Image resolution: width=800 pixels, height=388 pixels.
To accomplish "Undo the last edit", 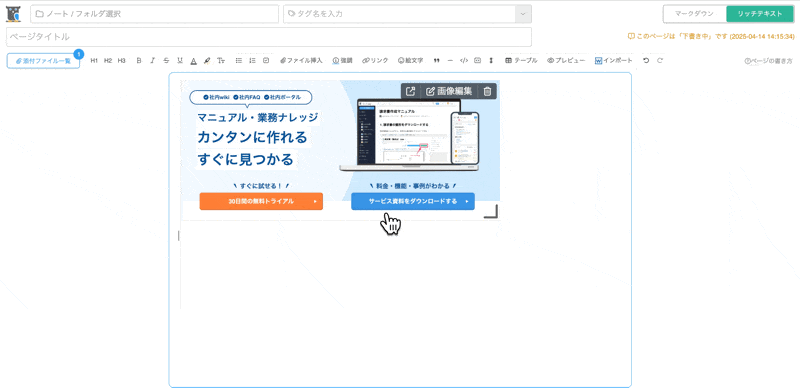I will [646, 60].
